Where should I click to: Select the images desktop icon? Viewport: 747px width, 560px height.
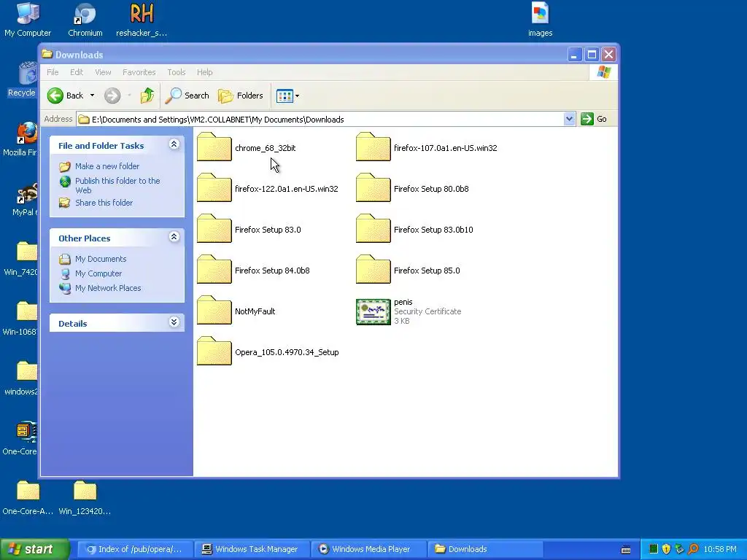click(x=541, y=20)
